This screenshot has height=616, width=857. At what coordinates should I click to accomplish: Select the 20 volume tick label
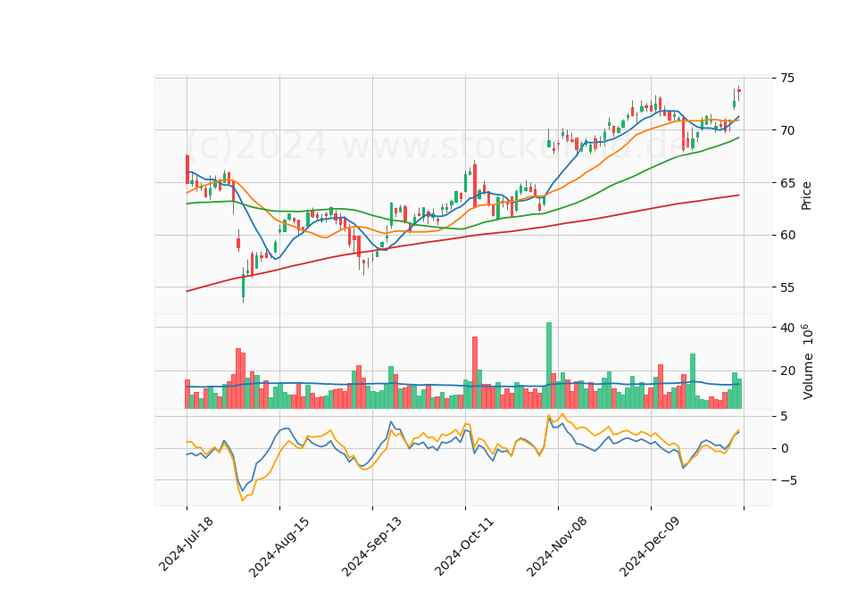coord(787,371)
